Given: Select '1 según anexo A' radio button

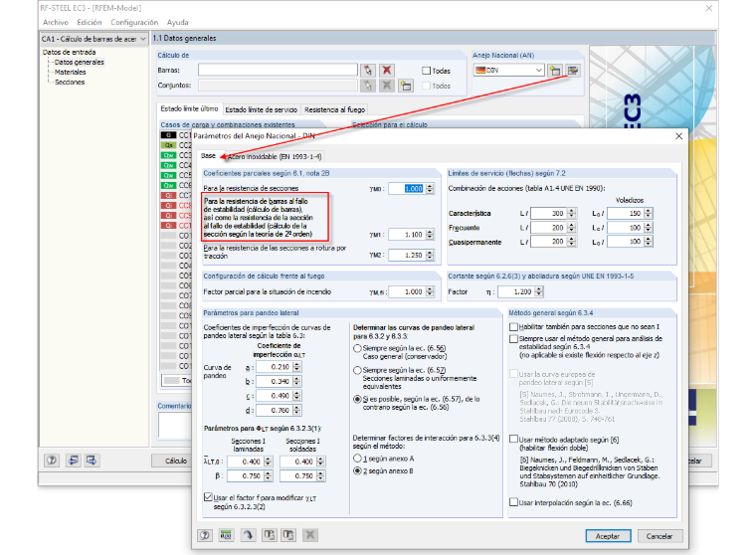Looking at the screenshot, I should click(x=357, y=459).
